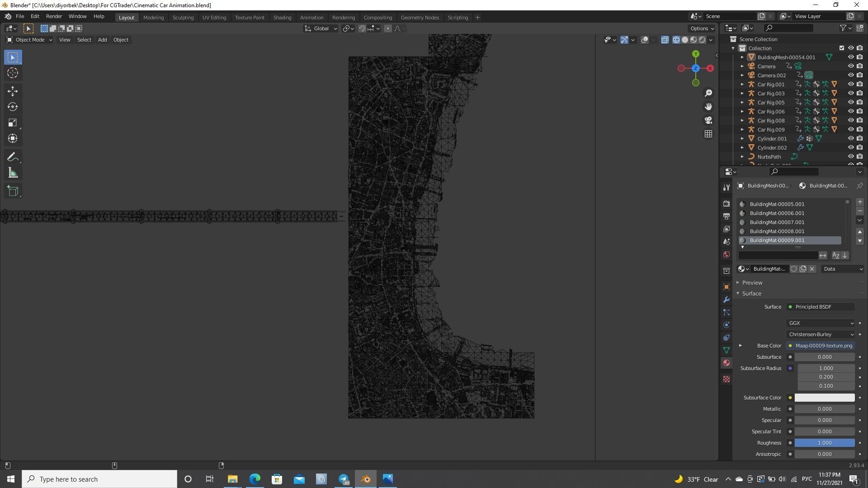The width and height of the screenshot is (868, 488).
Task: Open World properties tab
Action: (726, 255)
